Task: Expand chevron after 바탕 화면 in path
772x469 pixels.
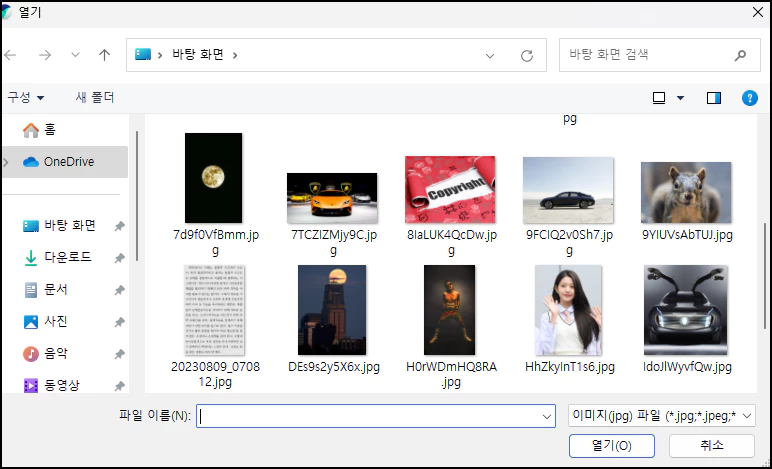Action: [235, 55]
